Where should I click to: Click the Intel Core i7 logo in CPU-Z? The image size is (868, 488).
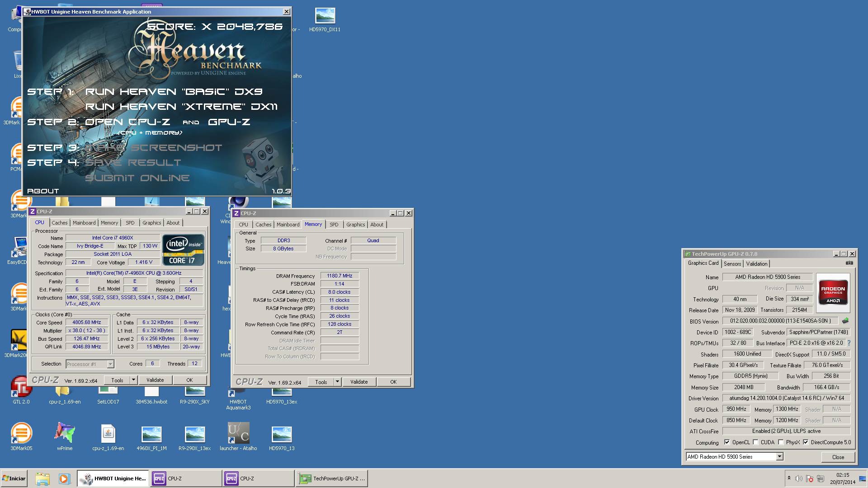coord(183,250)
